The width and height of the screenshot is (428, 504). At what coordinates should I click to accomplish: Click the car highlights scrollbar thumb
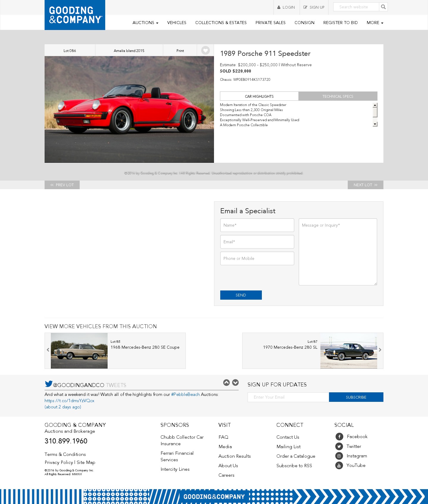click(x=375, y=112)
